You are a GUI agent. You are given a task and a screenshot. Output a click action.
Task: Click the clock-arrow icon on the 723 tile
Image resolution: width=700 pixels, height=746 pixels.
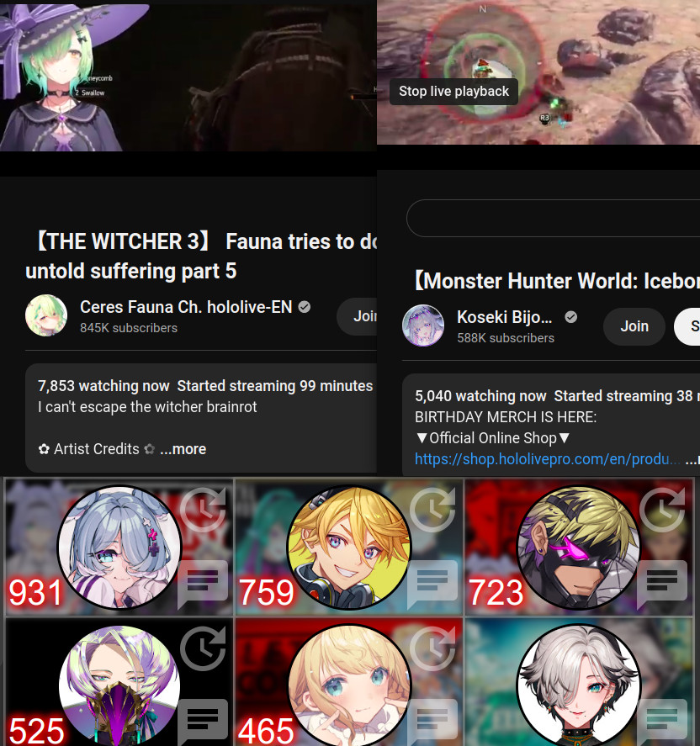(x=662, y=509)
